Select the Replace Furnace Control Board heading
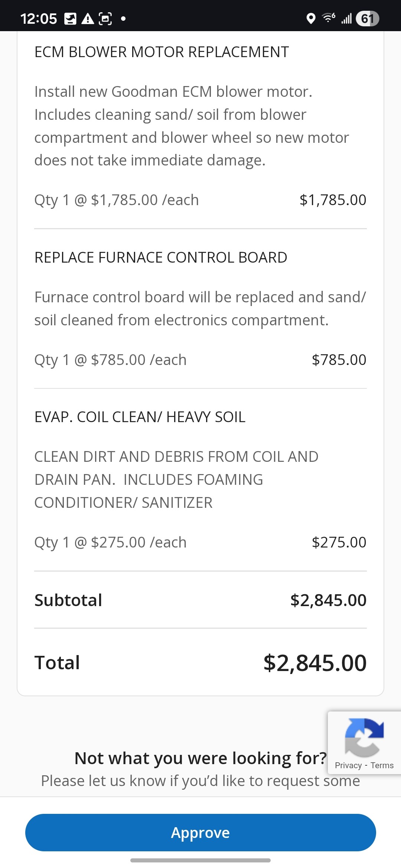The image size is (401, 868). coord(161,257)
